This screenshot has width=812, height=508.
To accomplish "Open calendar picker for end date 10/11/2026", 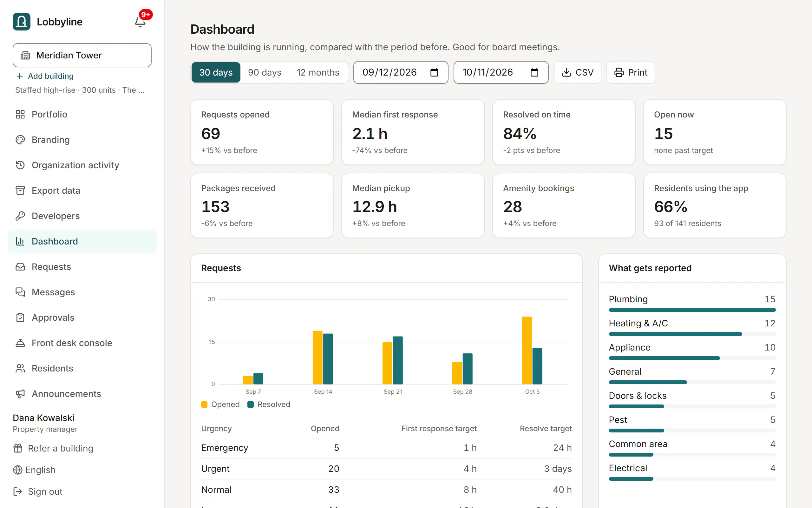I will [x=534, y=72].
